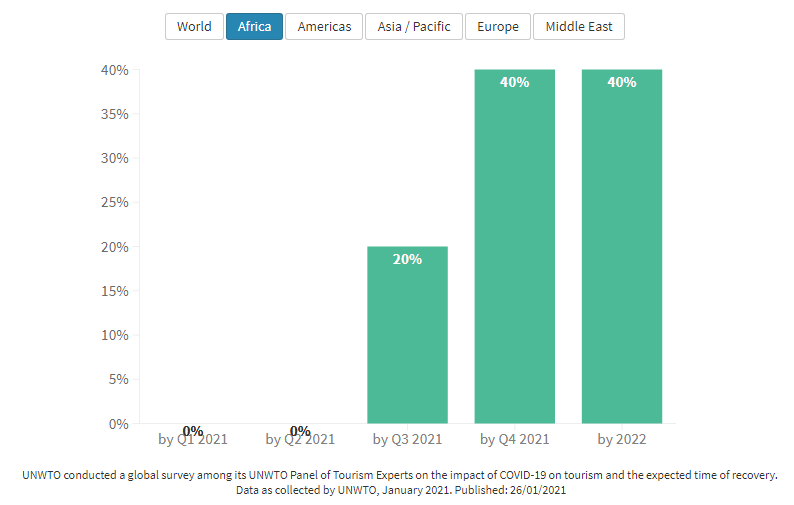
Task: Click the "by Q4 2021" axis label
Action: [514, 439]
